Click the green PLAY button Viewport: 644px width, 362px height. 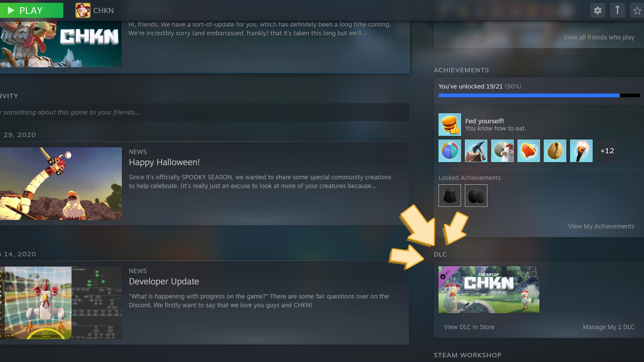32,10
